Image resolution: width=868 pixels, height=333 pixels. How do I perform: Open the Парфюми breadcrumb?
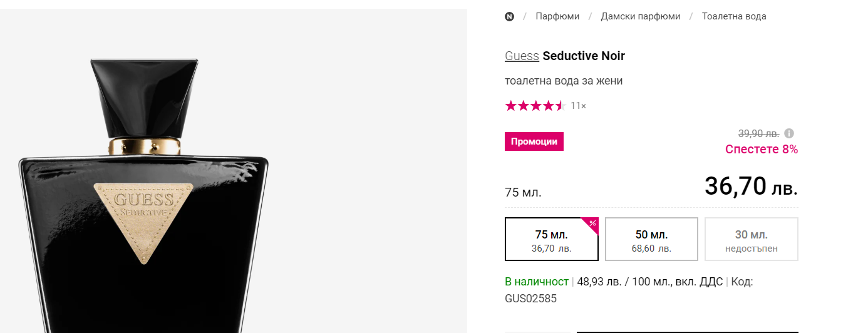pos(557,16)
